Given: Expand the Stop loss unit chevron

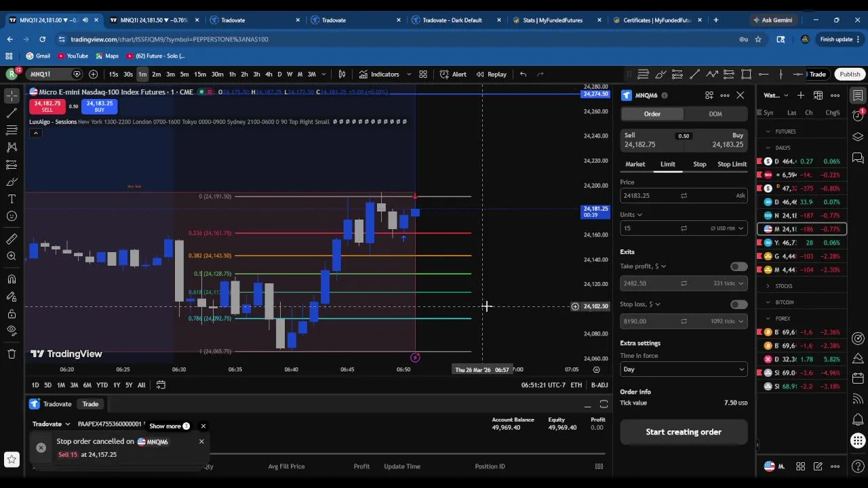Looking at the screenshot, I should [x=658, y=304].
